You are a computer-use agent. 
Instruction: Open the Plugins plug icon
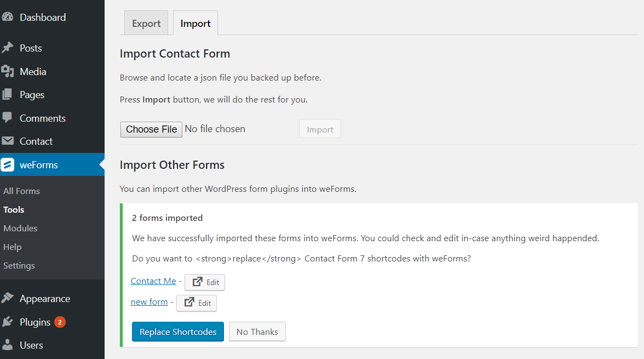point(7,322)
